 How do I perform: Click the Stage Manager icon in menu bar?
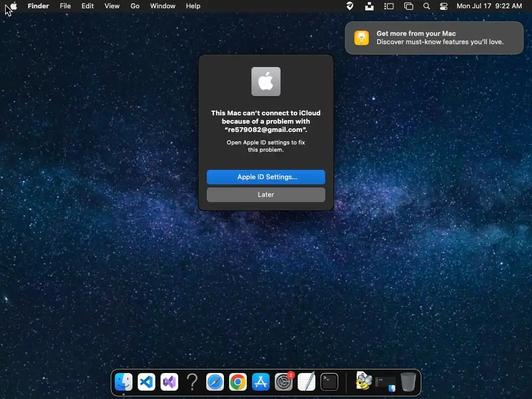(x=389, y=6)
